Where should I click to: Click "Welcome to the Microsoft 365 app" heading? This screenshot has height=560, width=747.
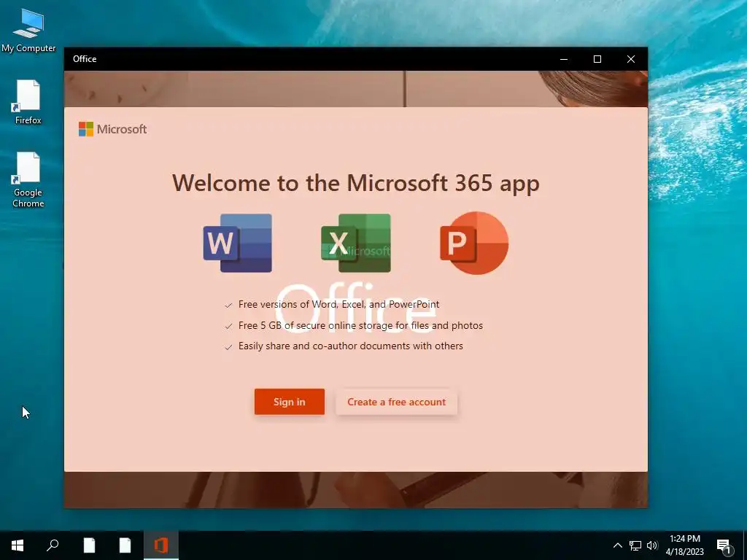pyautogui.click(x=356, y=183)
